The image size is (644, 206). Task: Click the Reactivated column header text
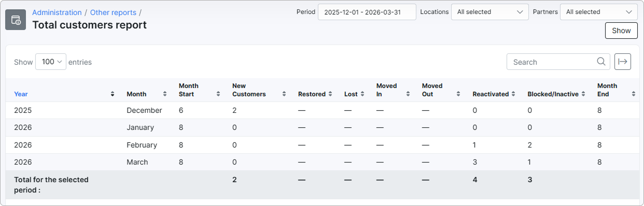click(x=491, y=94)
